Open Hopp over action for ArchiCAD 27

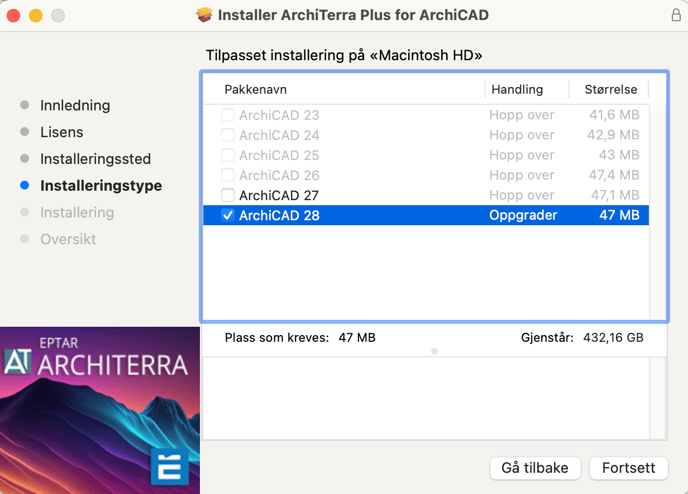pyautogui.click(x=522, y=195)
